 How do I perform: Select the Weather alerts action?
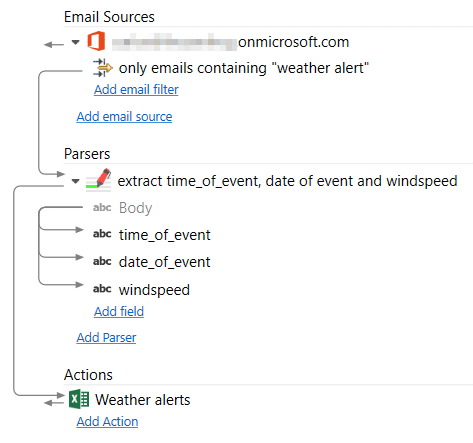(x=143, y=399)
